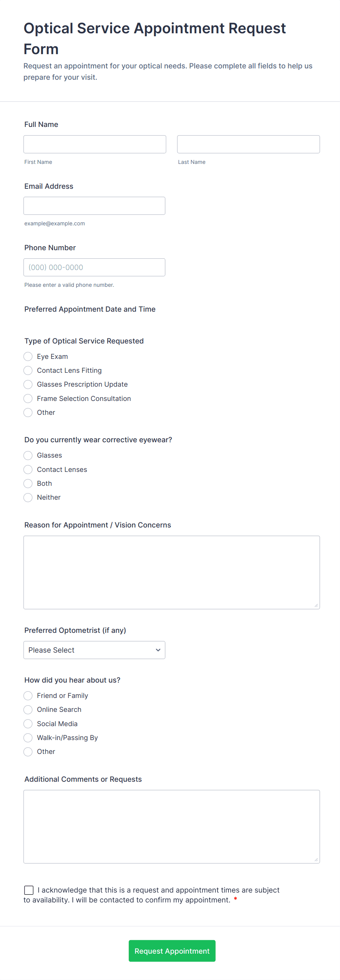
Task: Choose Social Media as referral source
Action: [28, 724]
